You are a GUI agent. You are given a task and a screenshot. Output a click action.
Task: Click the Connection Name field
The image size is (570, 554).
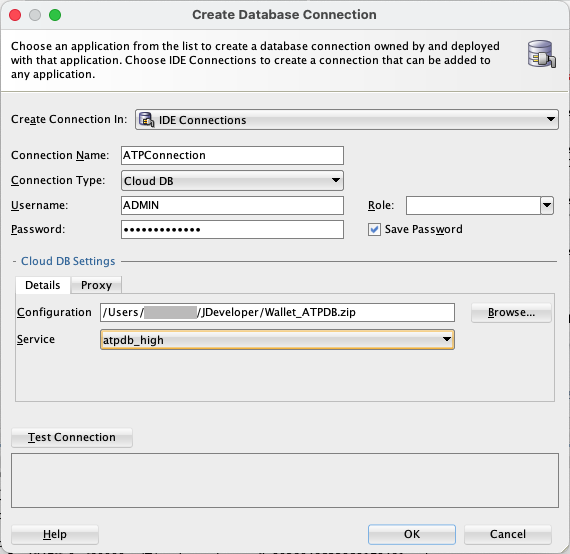coord(232,155)
